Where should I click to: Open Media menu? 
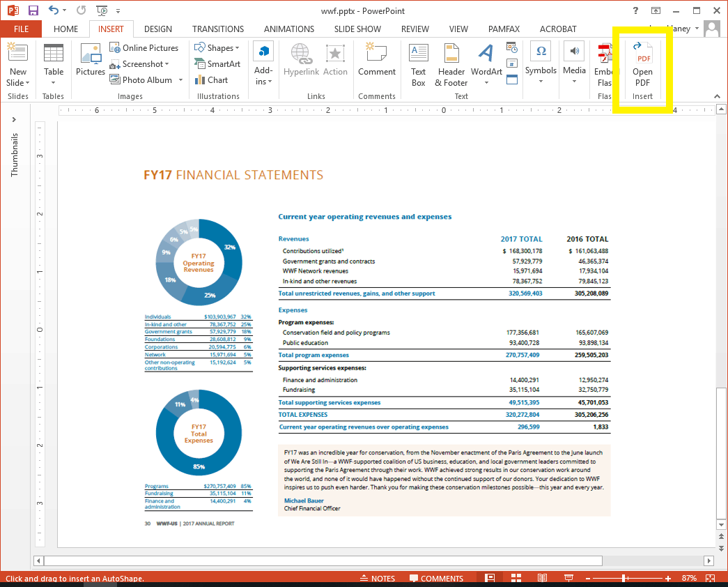(x=574, y=64)
